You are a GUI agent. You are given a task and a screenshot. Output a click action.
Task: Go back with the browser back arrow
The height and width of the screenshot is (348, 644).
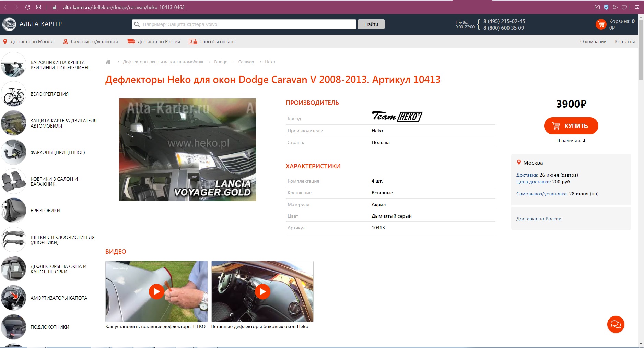(x=5, y=7)
